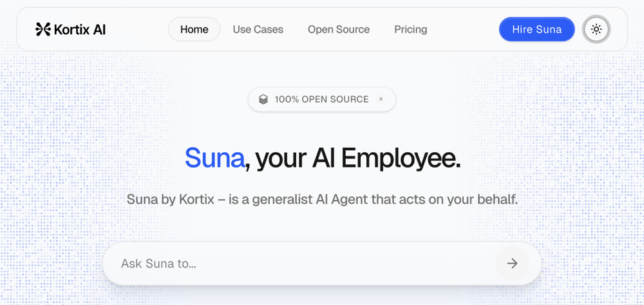
Task: Select the Home navigation tab
Action: [x=194, y=30]
